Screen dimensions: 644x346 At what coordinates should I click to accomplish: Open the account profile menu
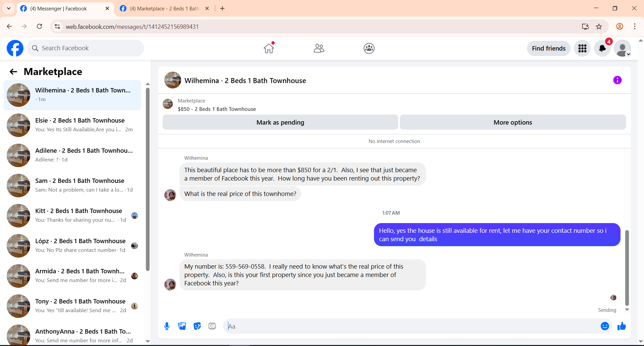[623, 48]
